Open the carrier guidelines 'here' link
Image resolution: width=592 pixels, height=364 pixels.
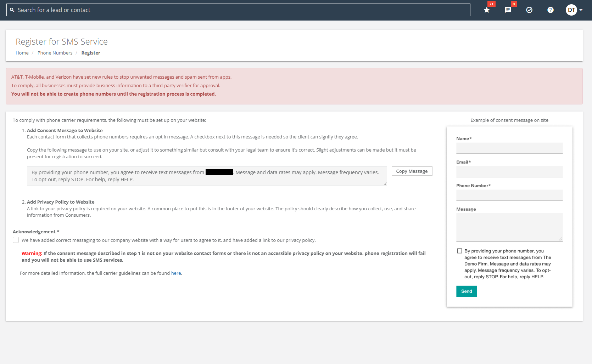click(x=176, y=273)
